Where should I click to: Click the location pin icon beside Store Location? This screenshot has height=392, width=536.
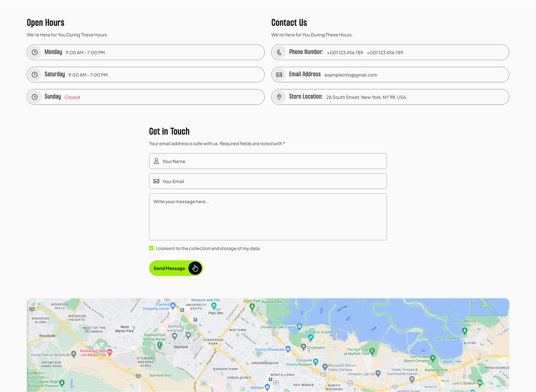pyautogui.click(x=279, y=97)
